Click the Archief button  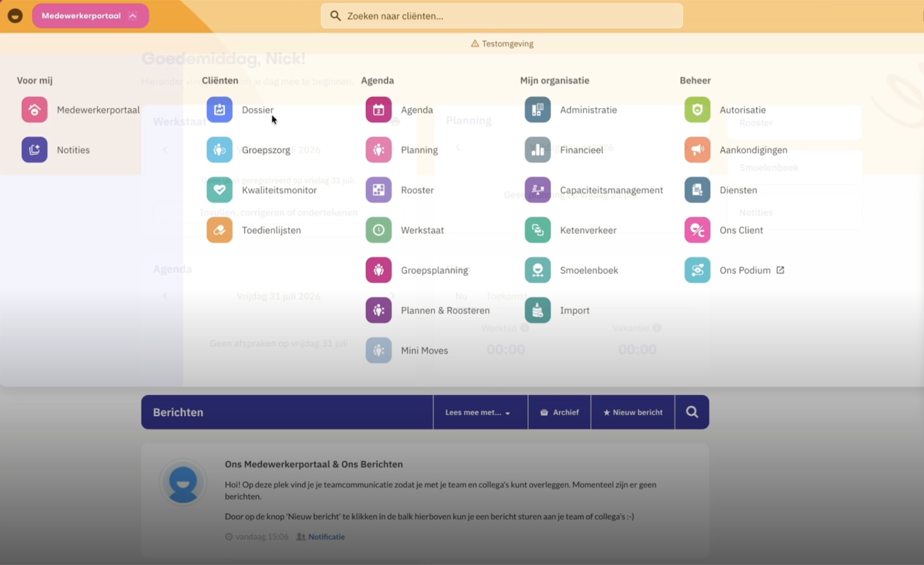click(560, 412)
